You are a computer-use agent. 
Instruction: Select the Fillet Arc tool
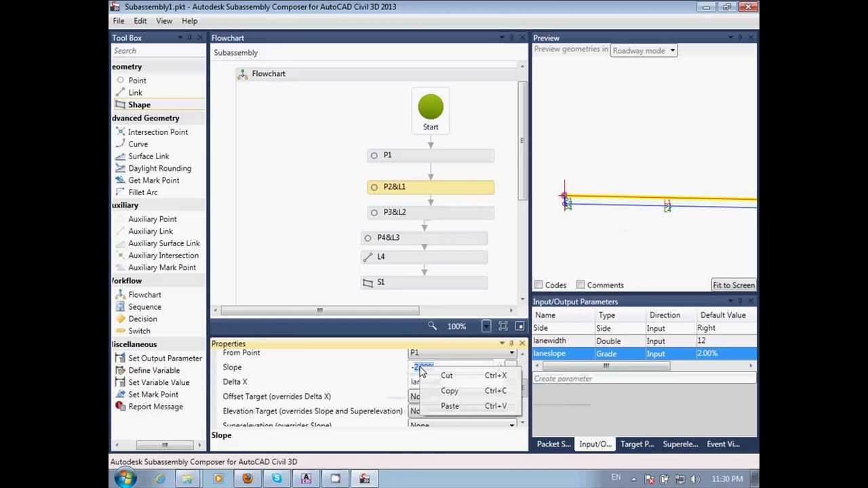pos(142,193)
